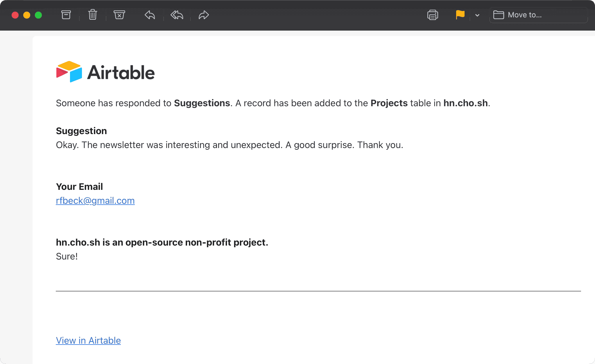This screenshot has height=364, width=595.
Task: Click the Airtable logo image
Action: click(x=105, y=72)
